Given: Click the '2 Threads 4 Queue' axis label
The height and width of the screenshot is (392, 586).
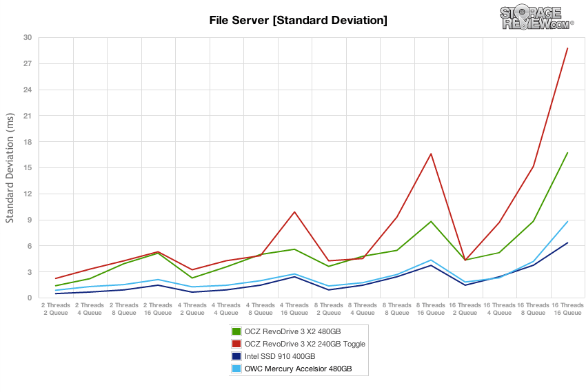Looking at the screenshot, I should (x=90, y=309).
